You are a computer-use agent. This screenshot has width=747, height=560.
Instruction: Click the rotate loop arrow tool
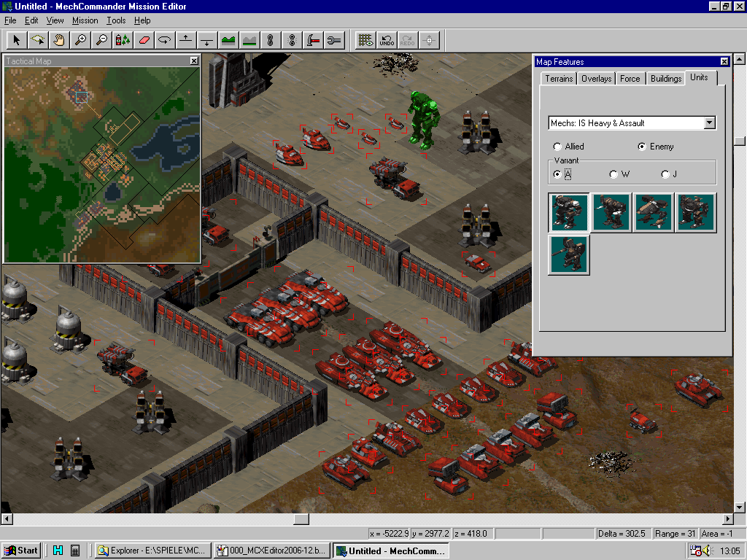164,41
